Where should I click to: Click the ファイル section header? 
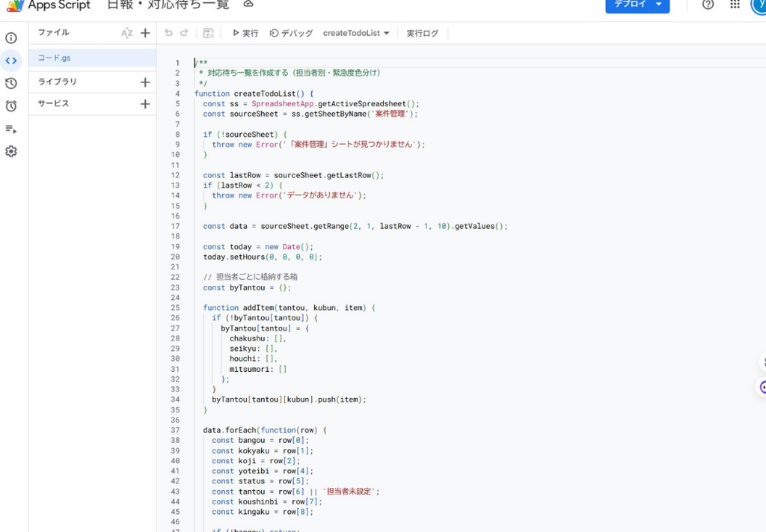pos(53,33)
